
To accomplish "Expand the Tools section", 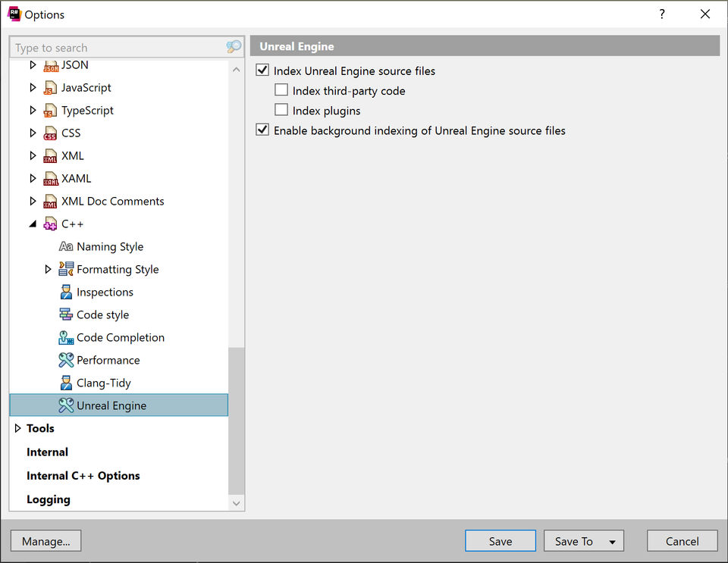I will click(x=18, y=428).
